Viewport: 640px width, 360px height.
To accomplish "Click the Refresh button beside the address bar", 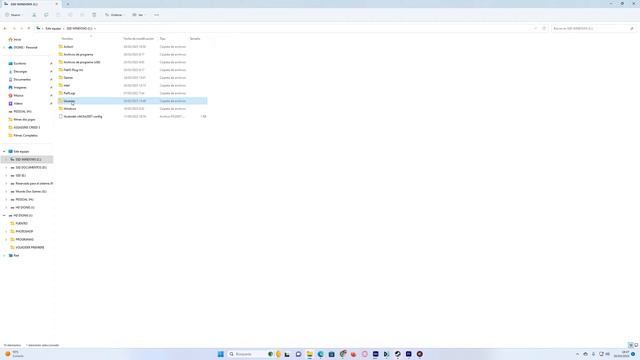I will (544, 29).
